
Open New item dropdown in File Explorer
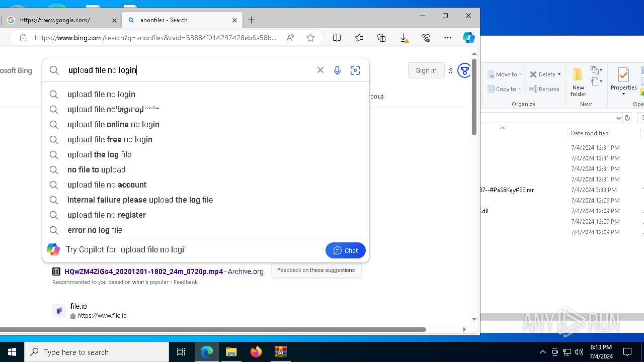tap(597, 70)
